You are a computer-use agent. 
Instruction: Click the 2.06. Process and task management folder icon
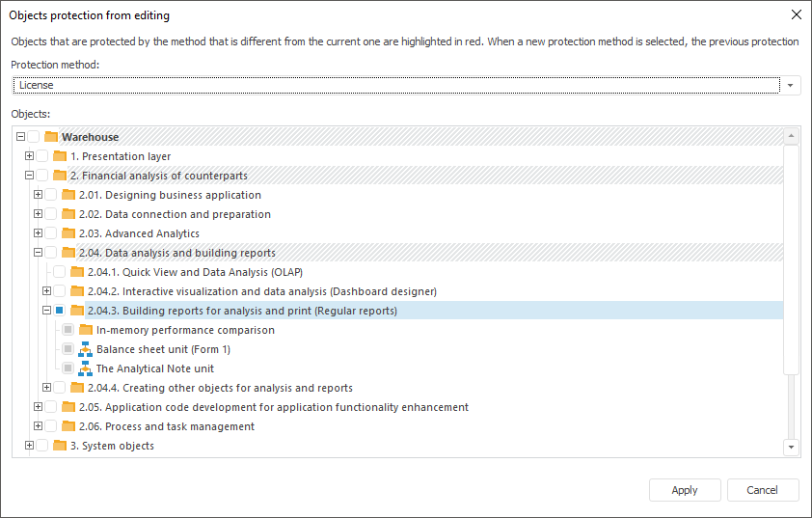point(68,426)
